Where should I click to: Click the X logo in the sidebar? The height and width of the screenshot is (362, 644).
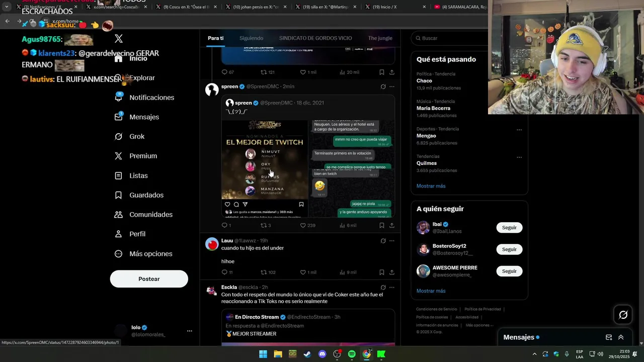tap(119, 39)
